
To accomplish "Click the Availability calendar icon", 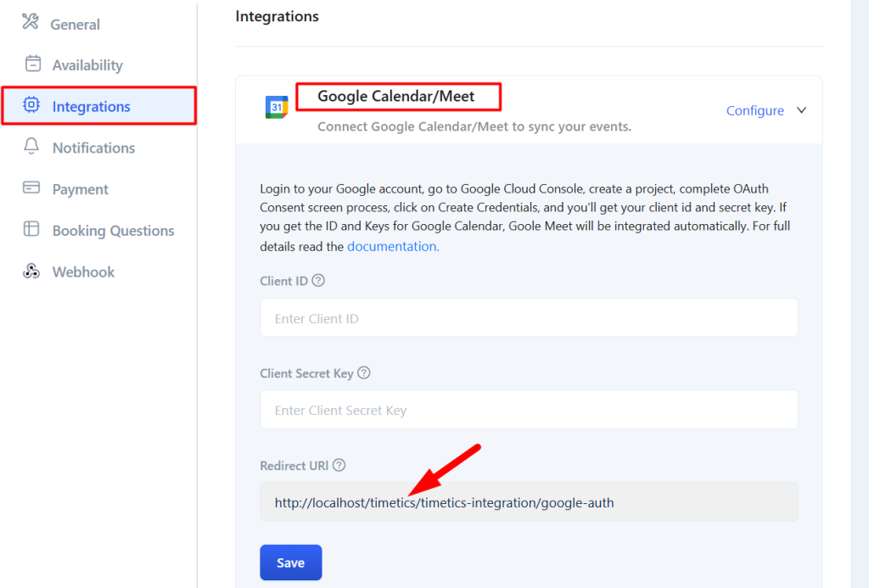I will 33,63.
